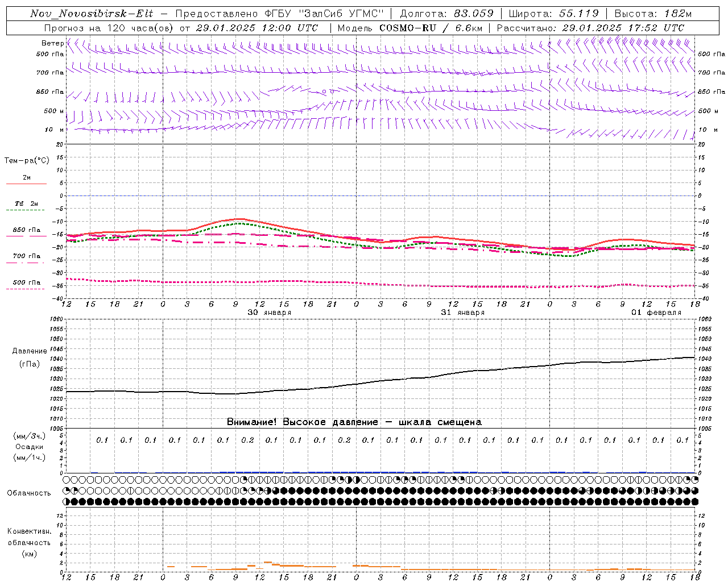Click the Тем-ра(°C) axis title
The image size is (728, 582).
coord(27,161)
